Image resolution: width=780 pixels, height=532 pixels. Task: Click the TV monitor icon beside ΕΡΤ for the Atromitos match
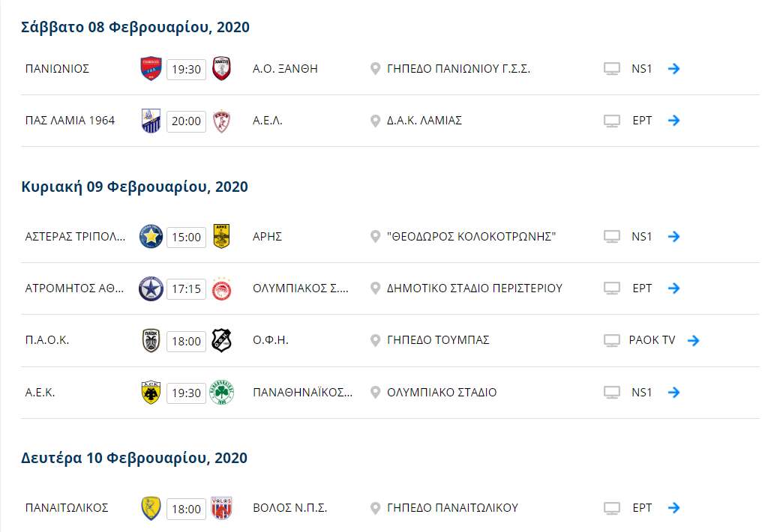[612, 288]
